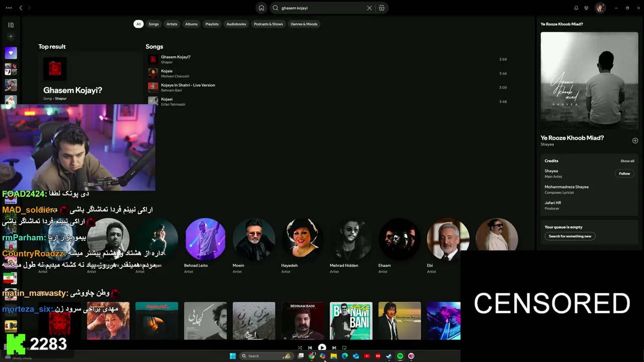Skip to next track

tap(334, 347)
